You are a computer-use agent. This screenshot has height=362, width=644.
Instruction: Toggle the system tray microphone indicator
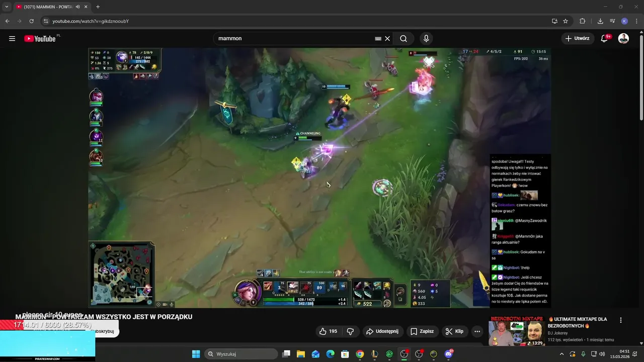point(583,354)
